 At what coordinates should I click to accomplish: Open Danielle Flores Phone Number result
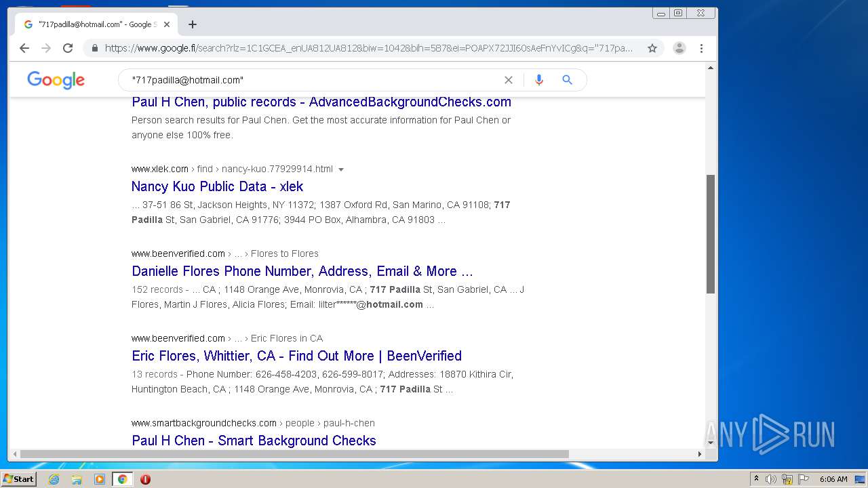[302, 271]
